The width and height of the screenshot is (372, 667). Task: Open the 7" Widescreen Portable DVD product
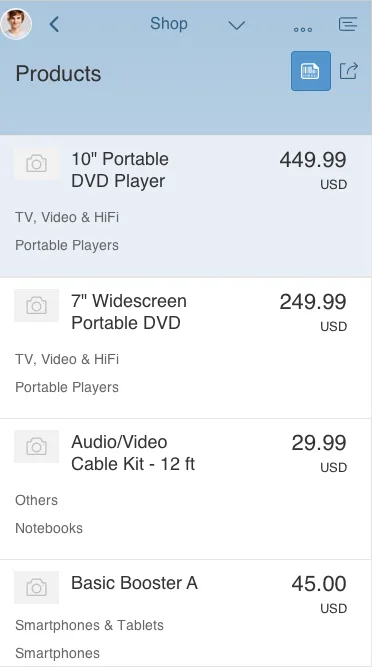(186, 348)
